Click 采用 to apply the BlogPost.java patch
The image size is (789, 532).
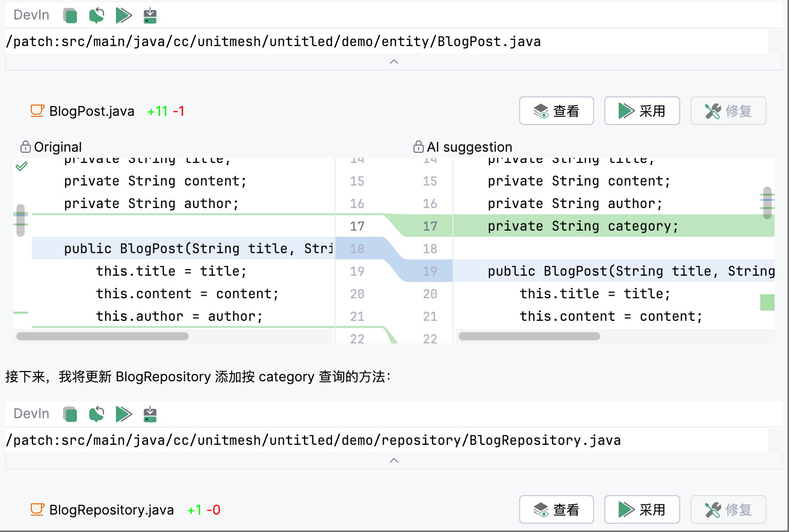pyautogui.click(x=642, y=111)
